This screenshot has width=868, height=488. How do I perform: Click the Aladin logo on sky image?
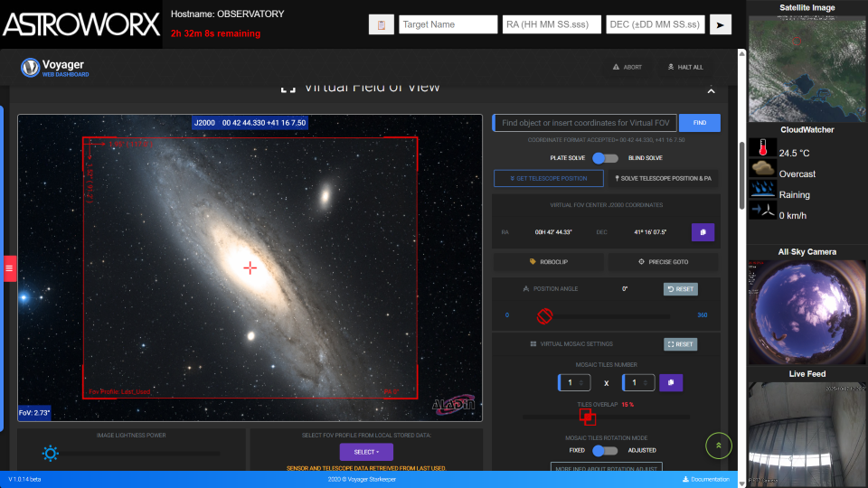[452, 403]
